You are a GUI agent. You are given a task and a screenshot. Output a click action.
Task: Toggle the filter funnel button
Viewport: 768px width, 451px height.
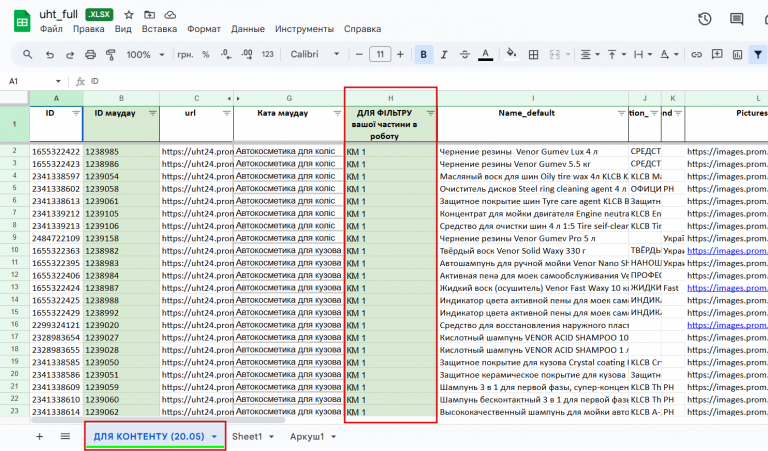point(758,54)
